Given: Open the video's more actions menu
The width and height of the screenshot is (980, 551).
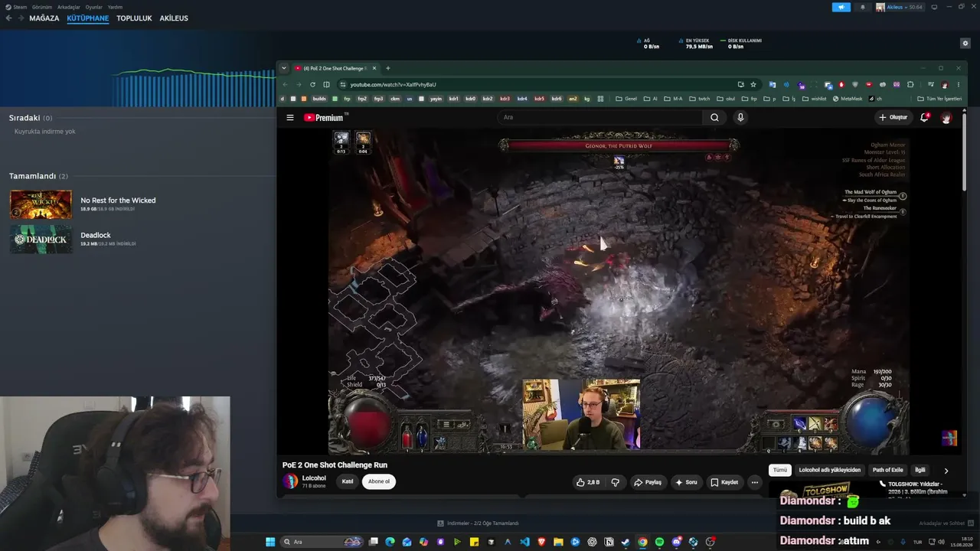Looking at the screenshot, I should click(x=754, y=482).
